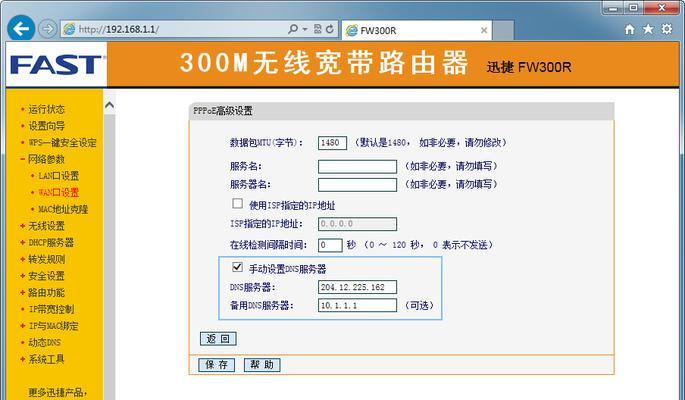Screen dimensions: 685x400
Task: Click the browser Back arrow button
Action: pyautogui.click(x=21, y=29)
